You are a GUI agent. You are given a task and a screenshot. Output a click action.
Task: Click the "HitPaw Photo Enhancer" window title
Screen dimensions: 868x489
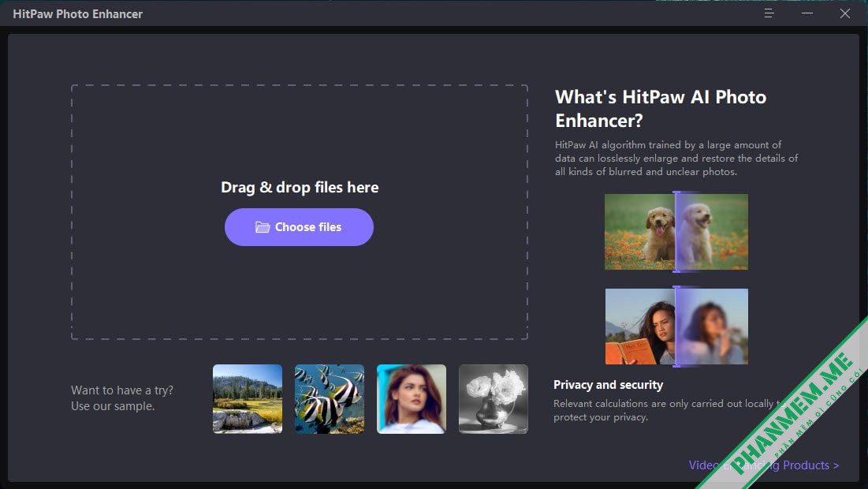pyautogui.click(x=77, y=14)
